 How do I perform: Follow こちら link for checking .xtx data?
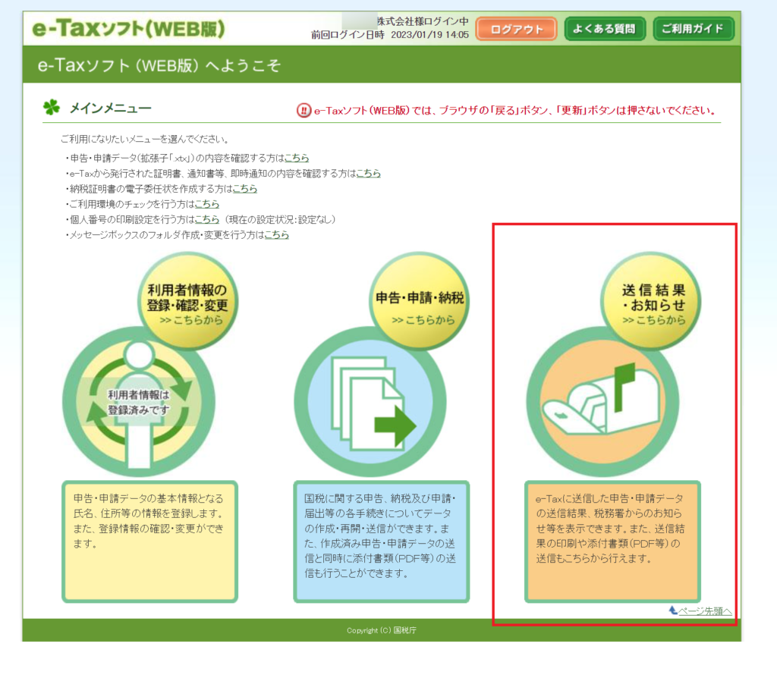click(297, 158)
